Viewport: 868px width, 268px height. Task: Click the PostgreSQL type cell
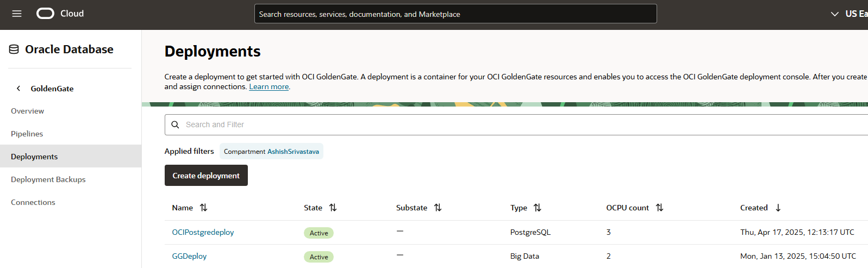(530, 232)
